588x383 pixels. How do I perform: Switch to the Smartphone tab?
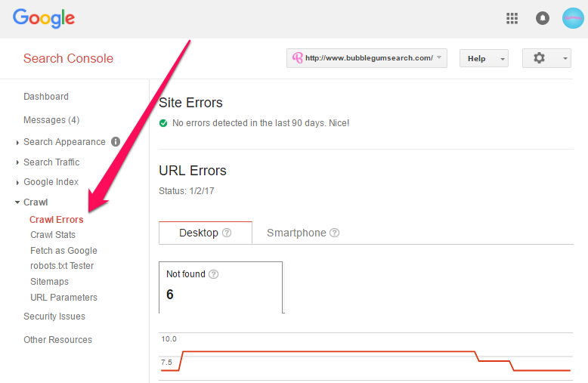(x=303, y=233)
